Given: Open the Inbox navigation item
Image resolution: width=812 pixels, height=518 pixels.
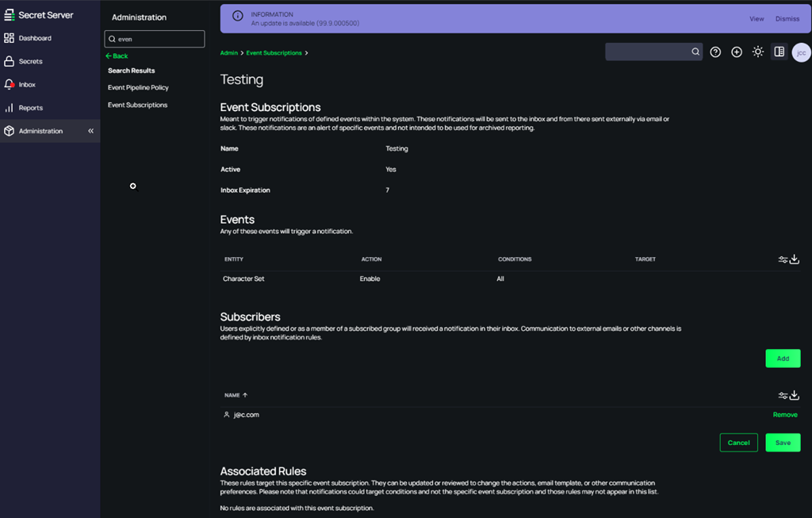Looking at the screenshot, I should coord(27,84).
